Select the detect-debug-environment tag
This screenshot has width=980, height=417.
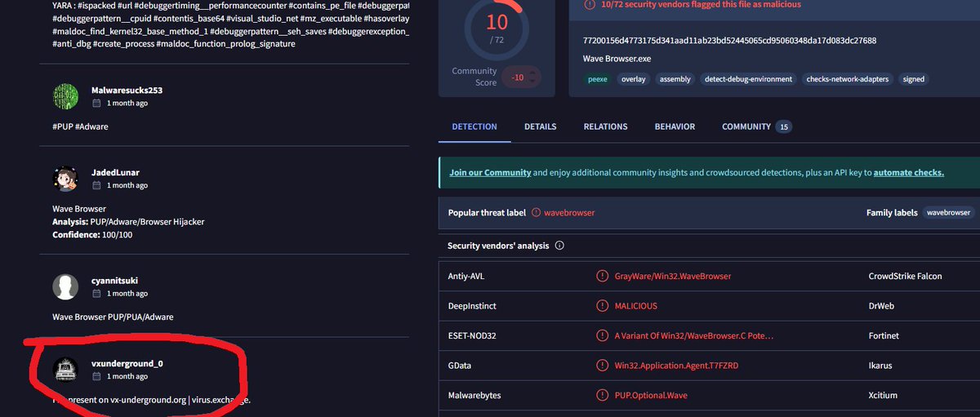point(749,79)
